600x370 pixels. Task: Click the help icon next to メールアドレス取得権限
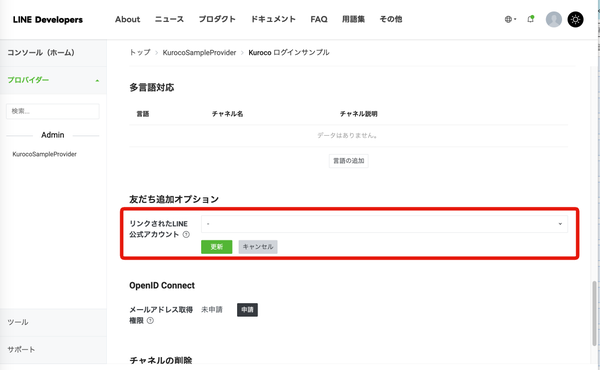[x=150, y=321]
